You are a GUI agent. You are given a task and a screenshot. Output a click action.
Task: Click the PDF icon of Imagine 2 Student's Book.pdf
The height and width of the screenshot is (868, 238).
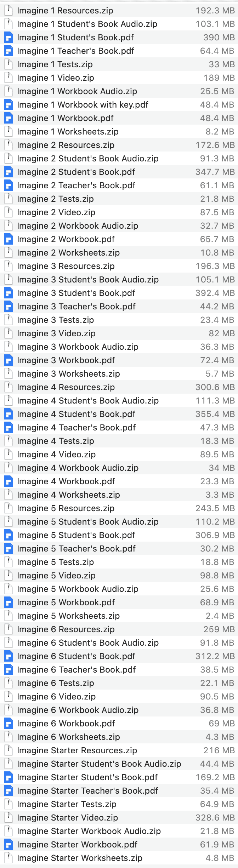[x=8, y=172]
